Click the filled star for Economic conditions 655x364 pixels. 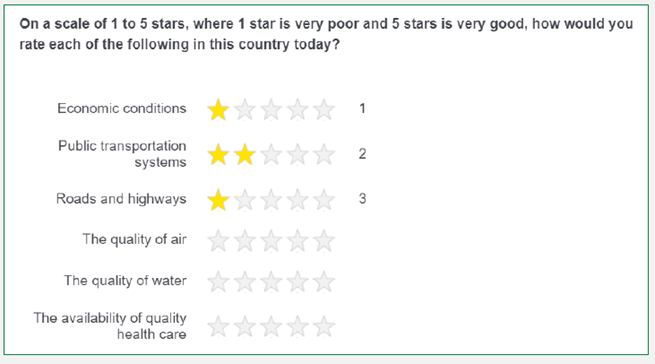click(x=218, y=109)
